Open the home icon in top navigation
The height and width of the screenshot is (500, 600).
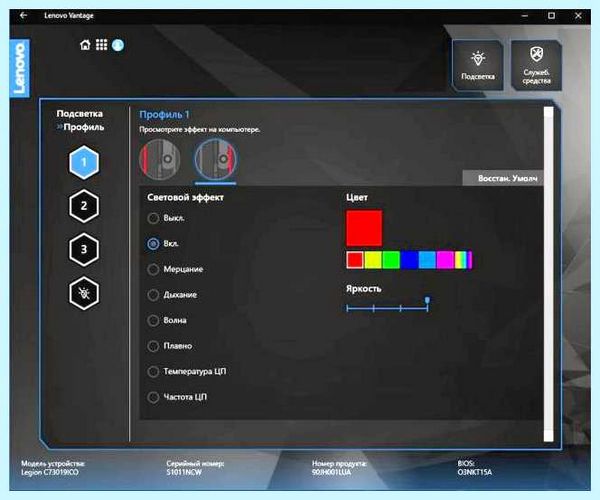pyautogui.click(x=85, y=45)
